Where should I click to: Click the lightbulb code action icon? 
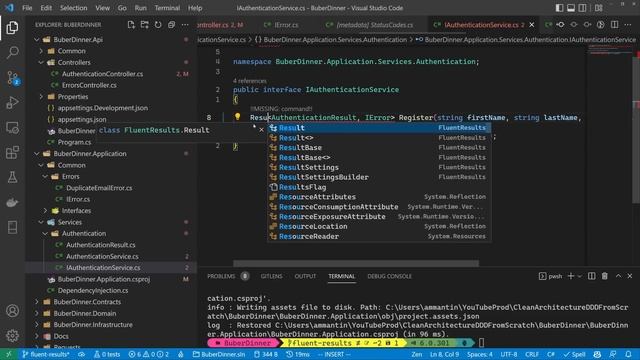(237, 117)
